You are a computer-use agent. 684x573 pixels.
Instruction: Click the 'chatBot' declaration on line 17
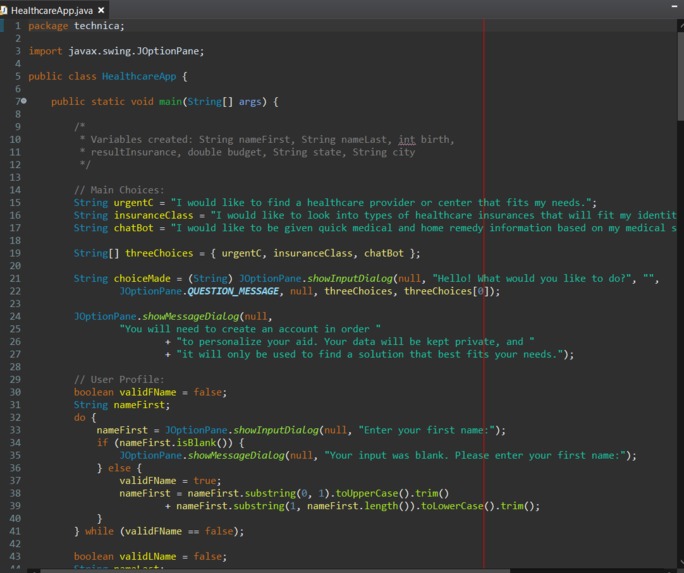[x=133, y=228]
